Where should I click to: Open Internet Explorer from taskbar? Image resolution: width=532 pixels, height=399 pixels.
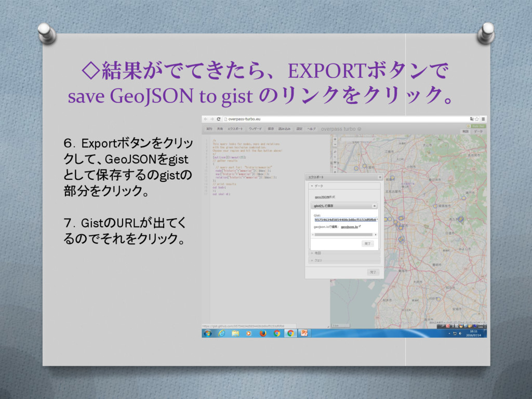[221, 333]
